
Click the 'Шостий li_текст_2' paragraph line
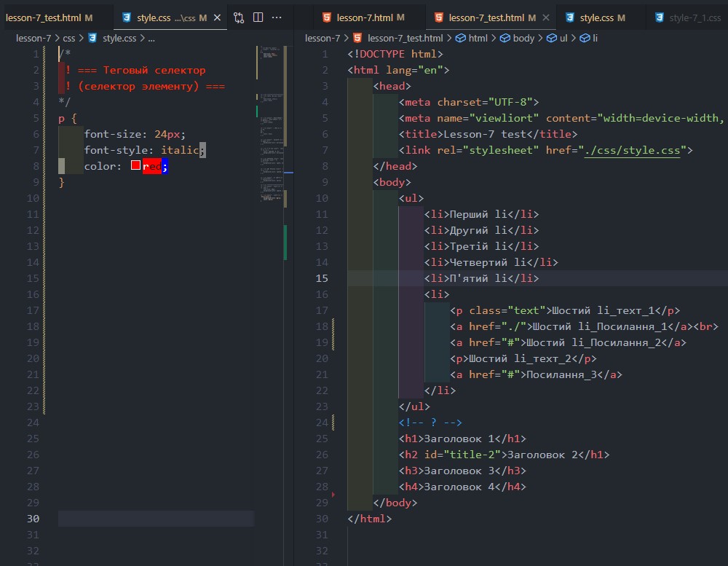click(523, 358)
